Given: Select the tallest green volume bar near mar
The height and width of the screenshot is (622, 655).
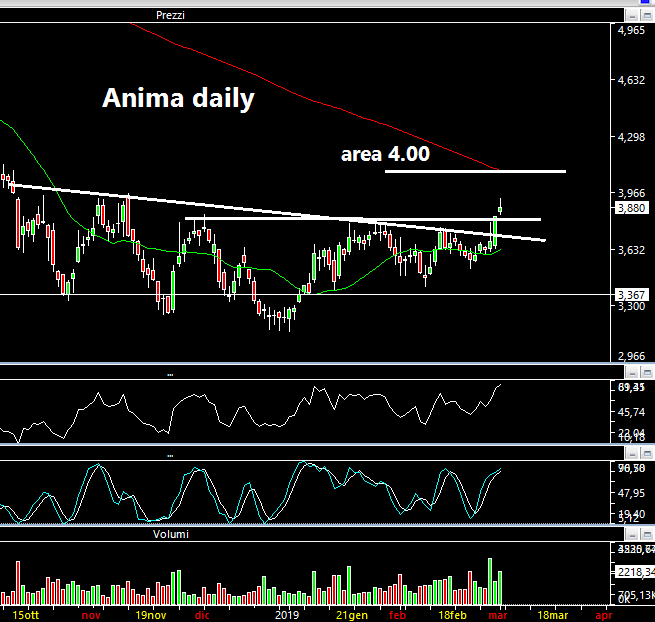Looking at the screenshot, I should pyautogui.click(x=490, y=581).
